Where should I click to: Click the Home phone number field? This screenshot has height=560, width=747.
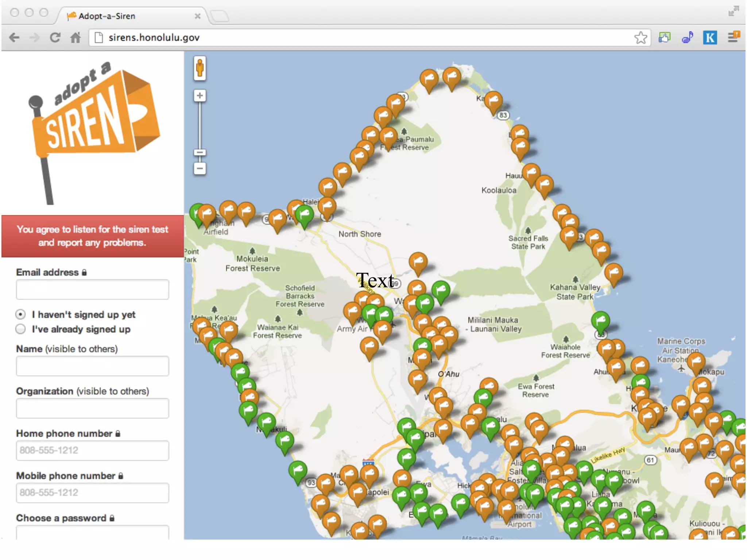coord(92,451)
